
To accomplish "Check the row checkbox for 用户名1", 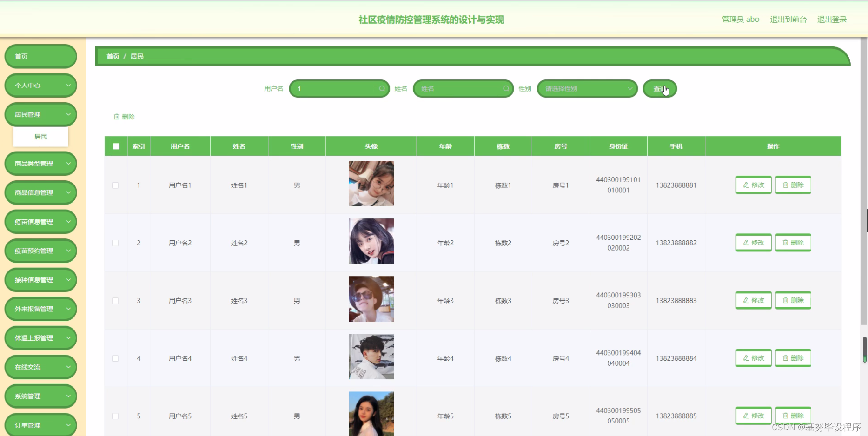I will 115,185.
